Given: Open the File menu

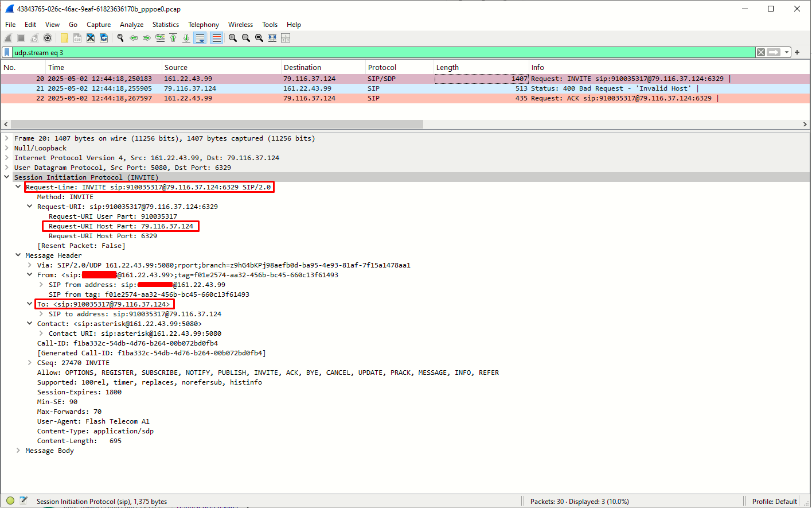Looking at the screenshot, I should click(x=10, y=25).
